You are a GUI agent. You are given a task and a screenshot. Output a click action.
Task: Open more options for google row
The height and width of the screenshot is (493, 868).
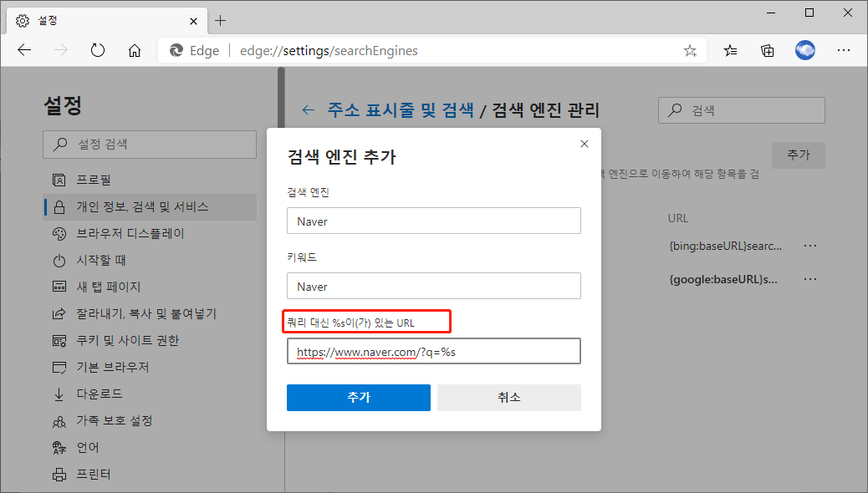(809, 279)
